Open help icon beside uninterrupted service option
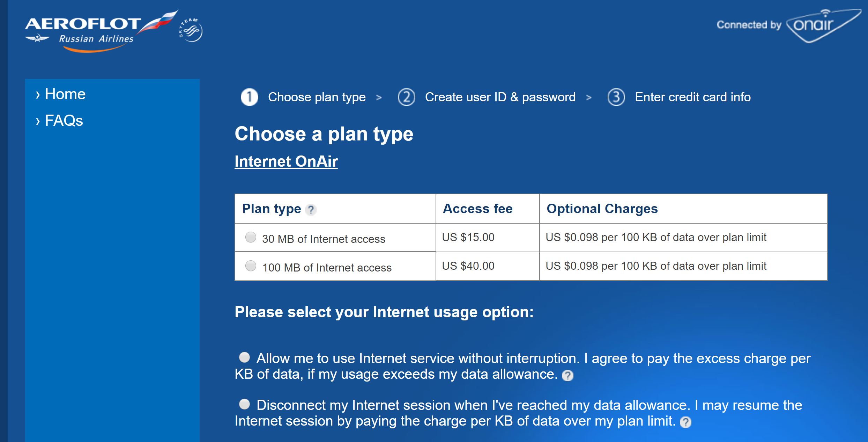Viewport: 868px width, 442px height. [x=567, y=376]
